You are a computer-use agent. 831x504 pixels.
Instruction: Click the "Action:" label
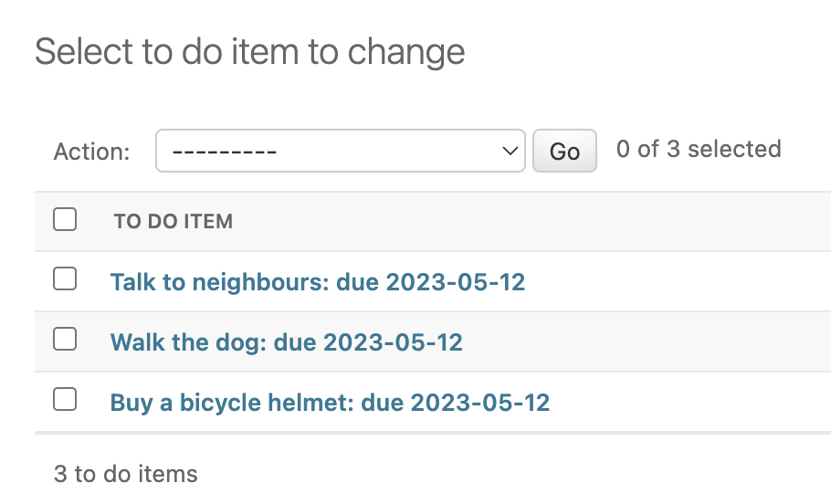click(91, 152)
